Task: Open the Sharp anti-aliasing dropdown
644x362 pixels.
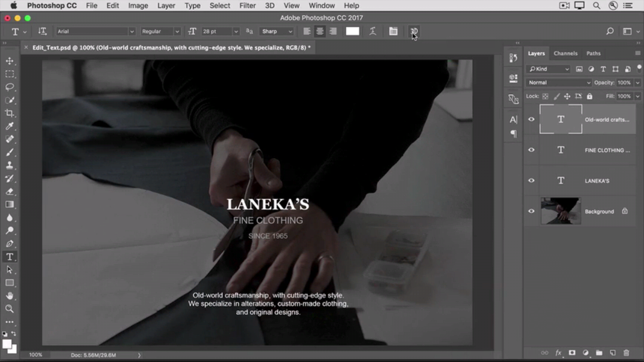Action: pos(277,31)
